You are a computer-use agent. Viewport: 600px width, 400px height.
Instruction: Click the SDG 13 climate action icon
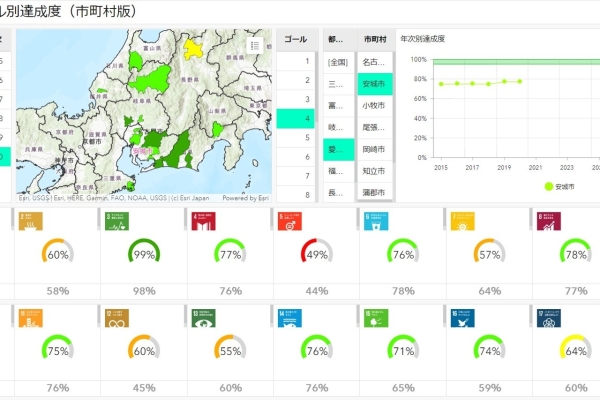(200, 317)
